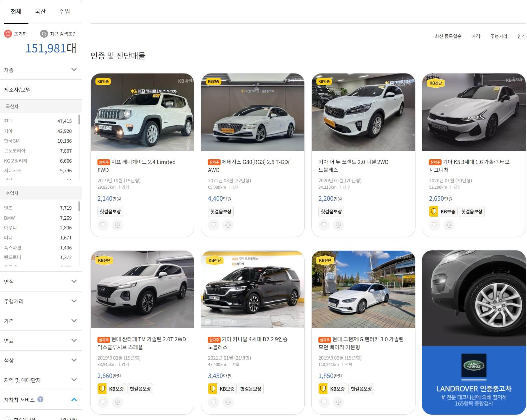Click 헛걸음보상 button on 기아 쏘렌토 card

pos(331,211)
